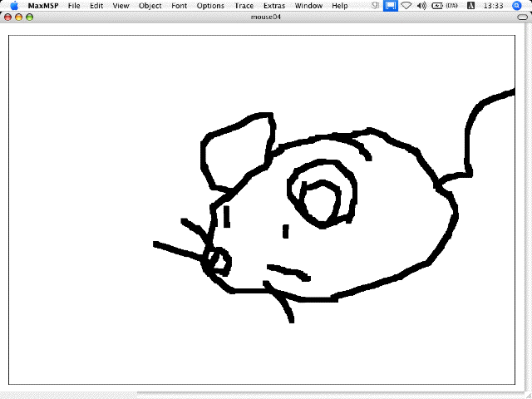The image size is (532, 399).
Task: Open the Extras menu
Action: tap(274, 6)
